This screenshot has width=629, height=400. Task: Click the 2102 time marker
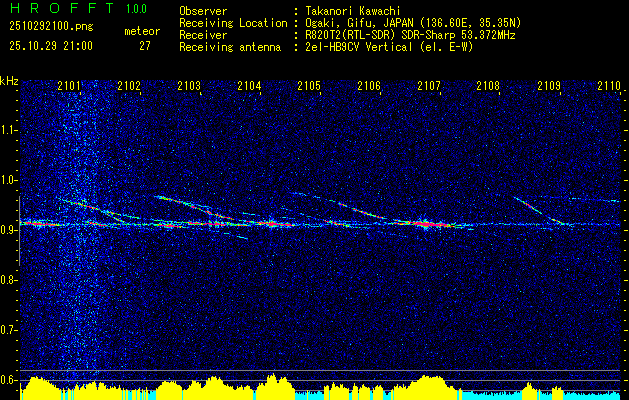point(129,86)
